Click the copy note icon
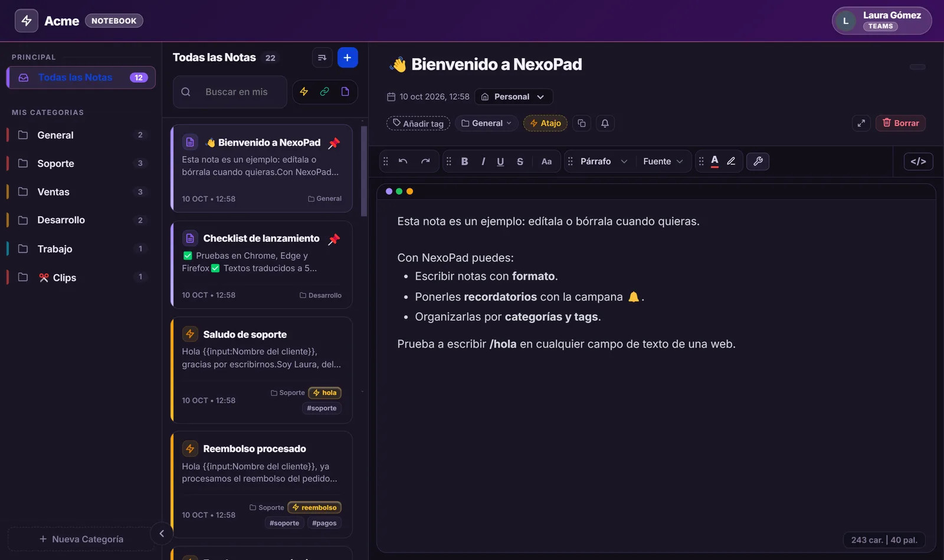The image size is (944, 560). click(582, 123)
